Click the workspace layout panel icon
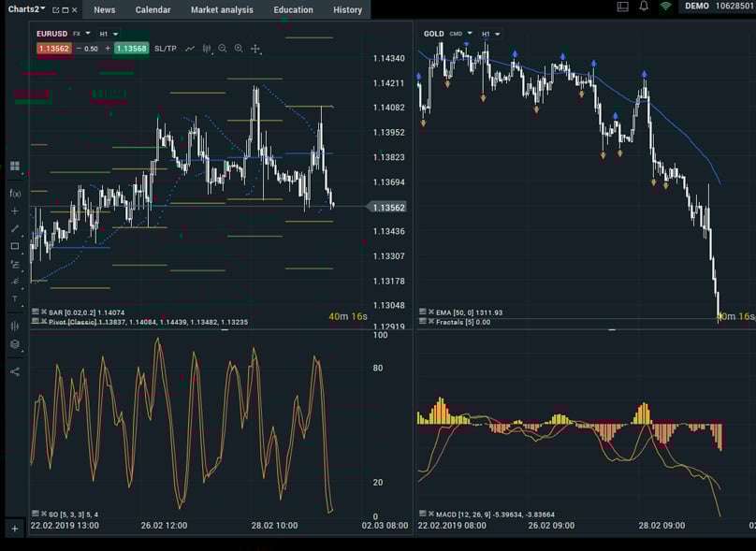The width and height of the screenshot is (756, 551). pos(623,7)
